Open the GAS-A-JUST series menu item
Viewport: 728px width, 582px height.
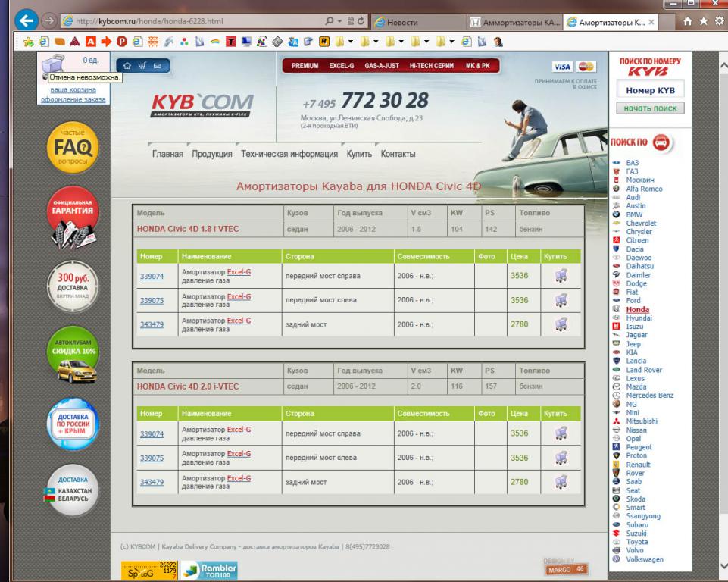coord(382,66)
